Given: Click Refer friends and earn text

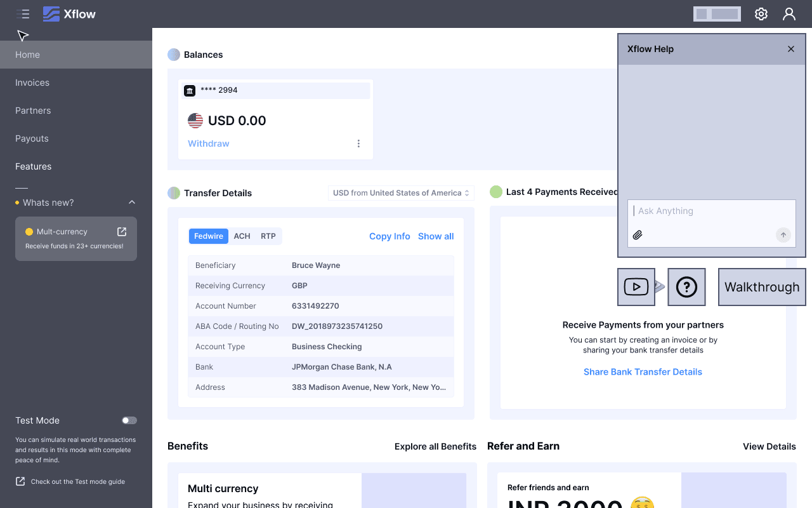Looking at the screenshot, I should (x=548, y=488).
